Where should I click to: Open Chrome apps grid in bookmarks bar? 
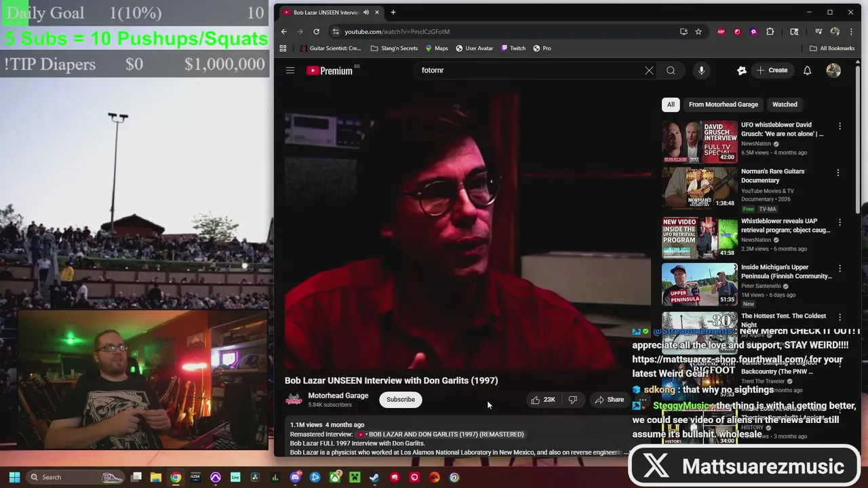point(283,48)
